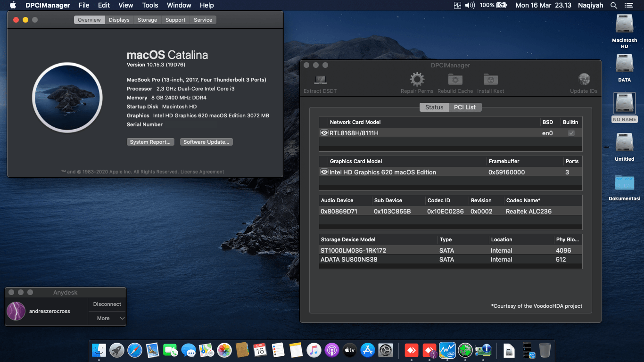The width and height of the screenshot is (644, 362).
Task: Select the Status tab in DPCIManager
Action: 434,107
